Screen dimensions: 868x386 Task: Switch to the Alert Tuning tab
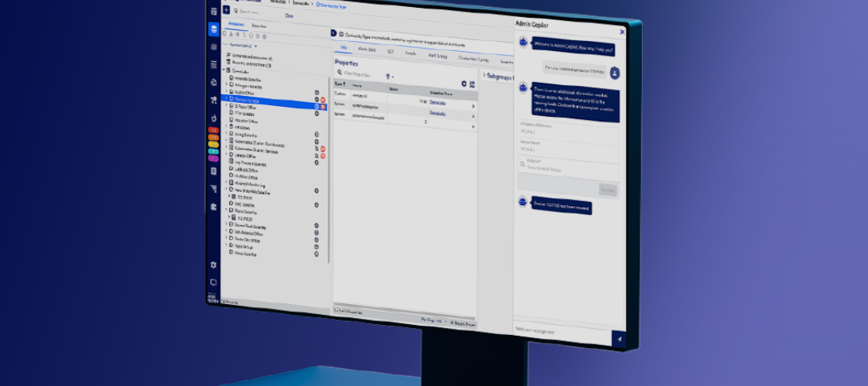point(437,56)
